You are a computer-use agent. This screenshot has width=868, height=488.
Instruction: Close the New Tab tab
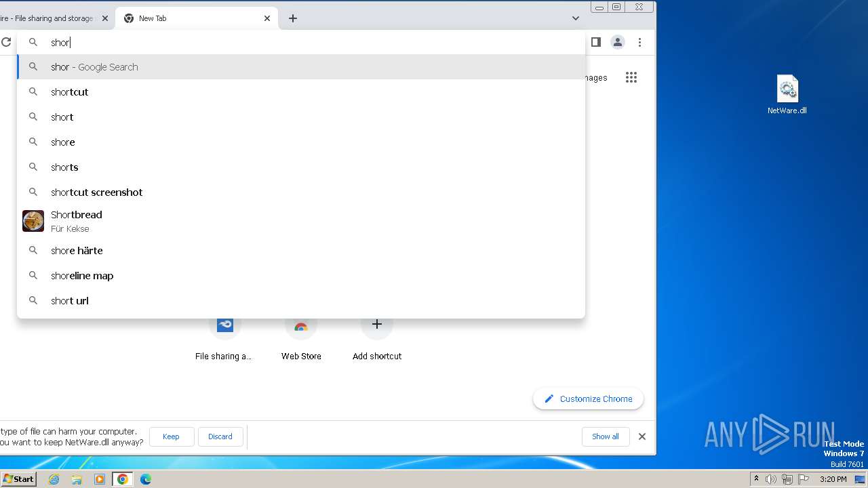click(x=267, y=18)
